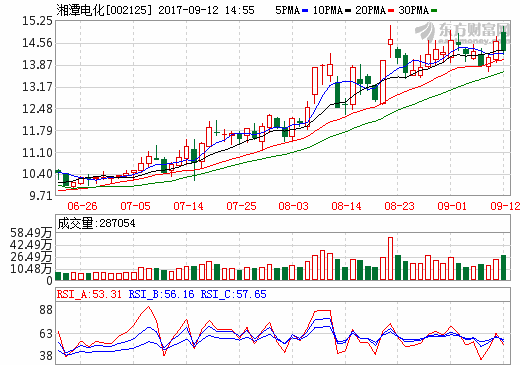
Task: Click the 12.48 price axis label
Action: tap(37, 109)
